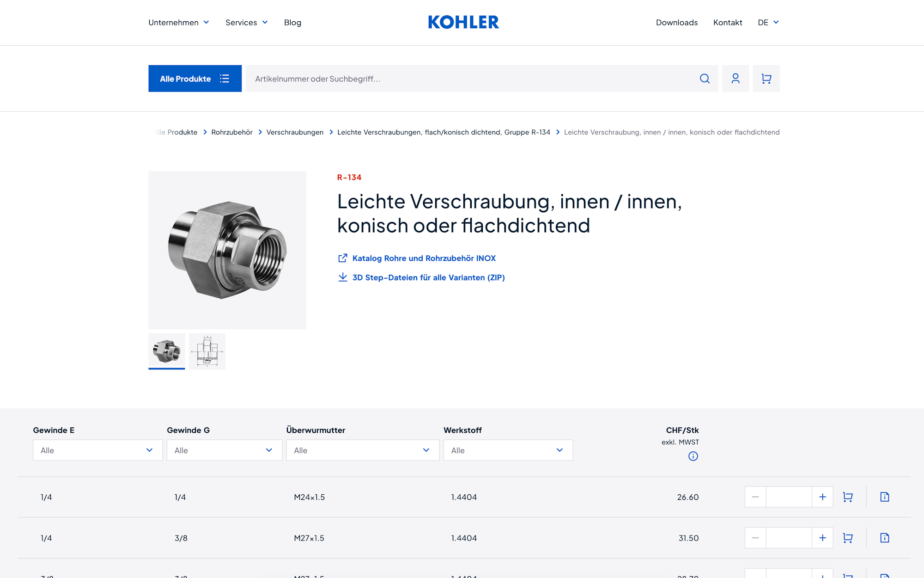
Task: Open the user account icon
Action: [736, 79]
